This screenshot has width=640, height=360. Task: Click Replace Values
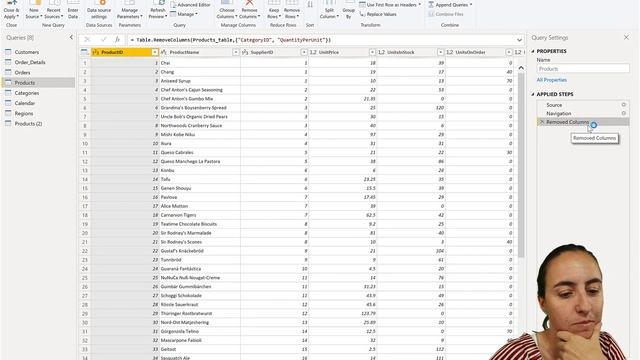tap(378, 14)
